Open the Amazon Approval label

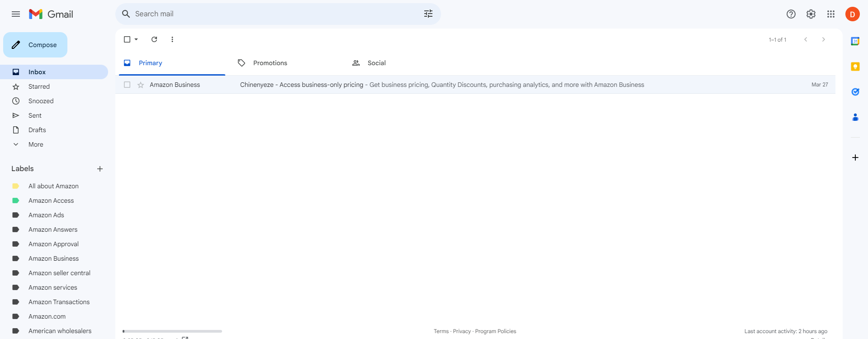(x=54, y=244)
